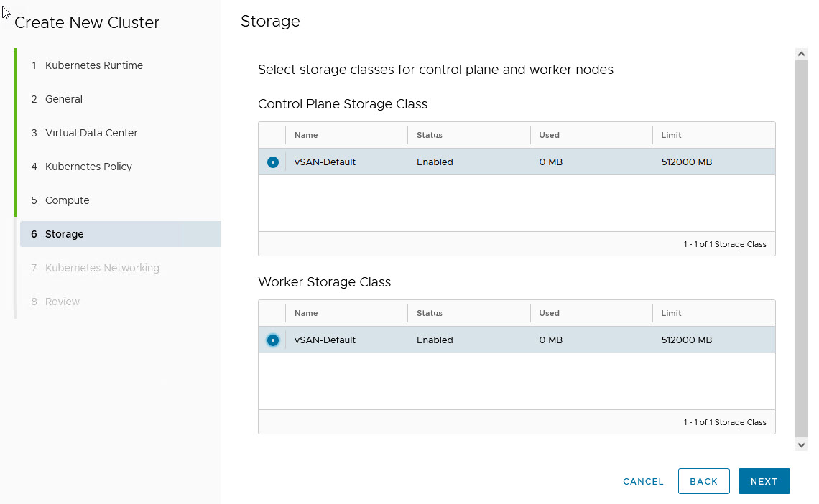Sort Control Plane table by Limit header
The height and width of the screenshot is (504, 819).
tap(672, 135)
